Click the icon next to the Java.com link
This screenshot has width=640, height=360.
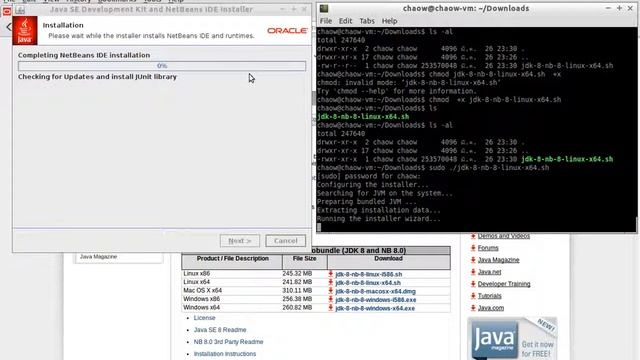tap(473, 308)
